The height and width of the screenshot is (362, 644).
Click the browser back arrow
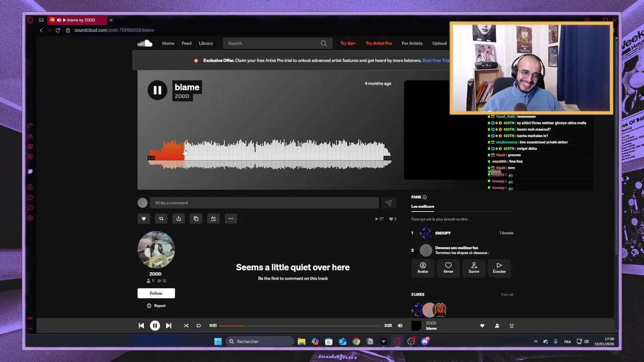41,30
